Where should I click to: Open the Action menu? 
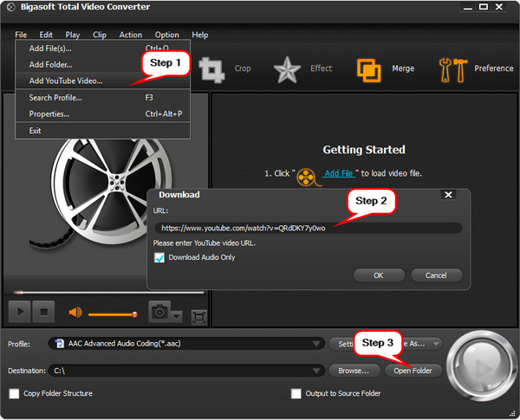click(131, 35)
